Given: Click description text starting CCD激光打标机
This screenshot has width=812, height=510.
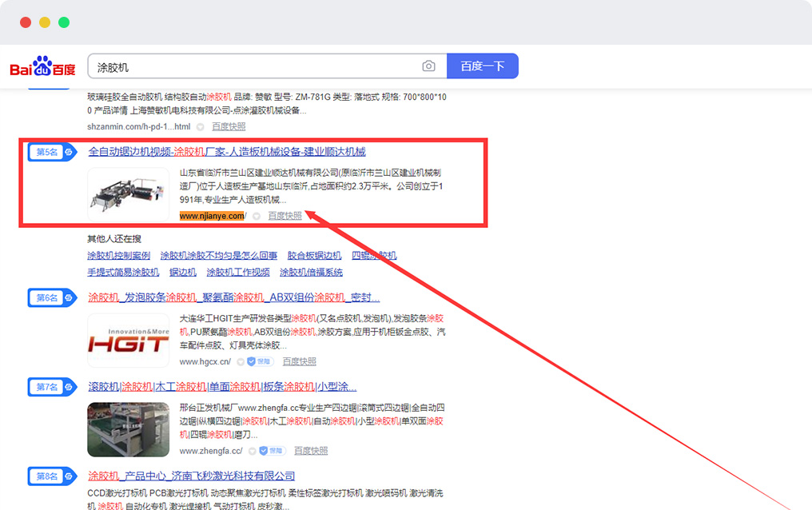Looking at the screenshot, I should [265, 500].
